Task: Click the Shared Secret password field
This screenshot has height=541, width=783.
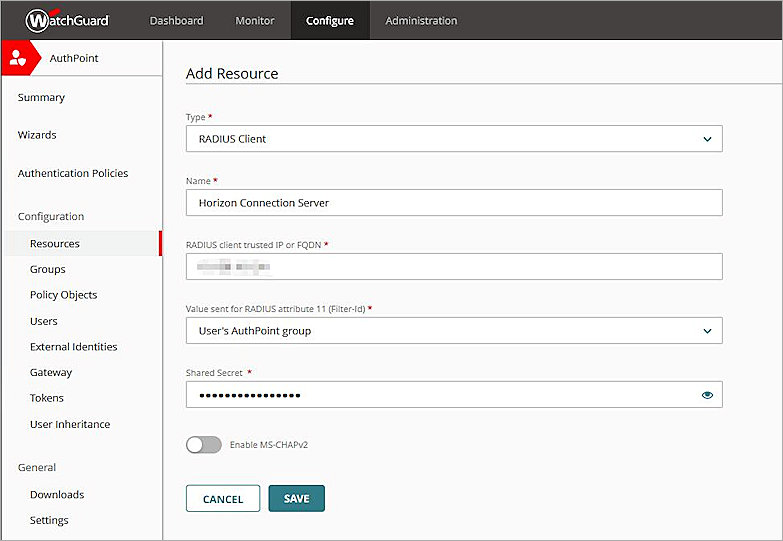Action: tap(440, 395)
